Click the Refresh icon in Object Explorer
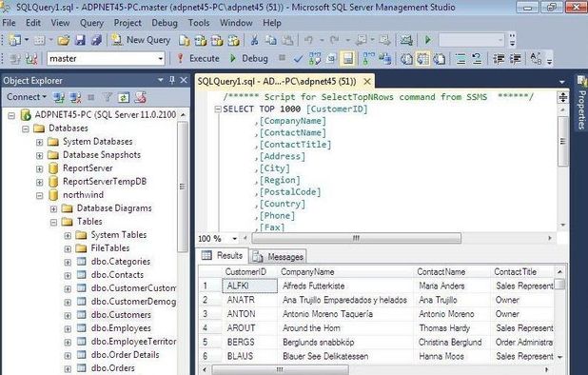This screenshot has width=588, height=375. pos(124,97)
